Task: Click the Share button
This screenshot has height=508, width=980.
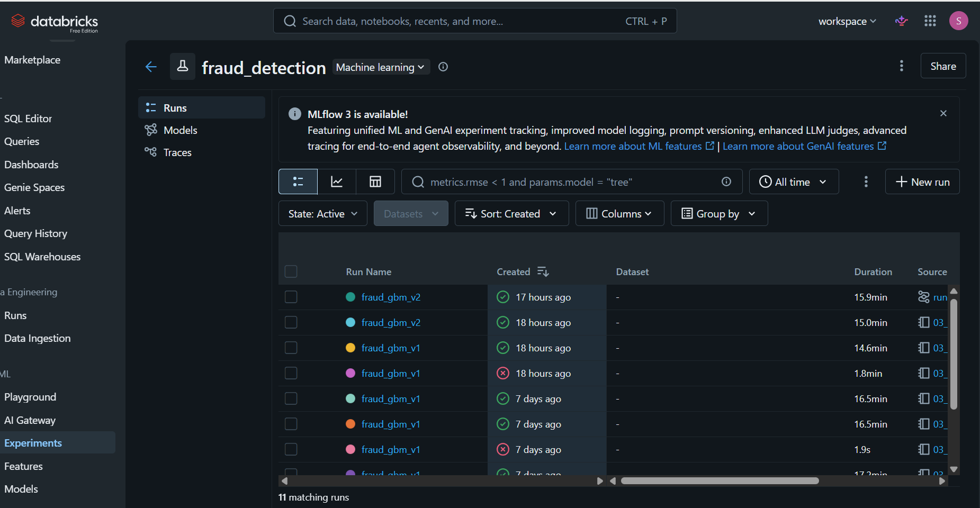Action: tap(943, 66)
